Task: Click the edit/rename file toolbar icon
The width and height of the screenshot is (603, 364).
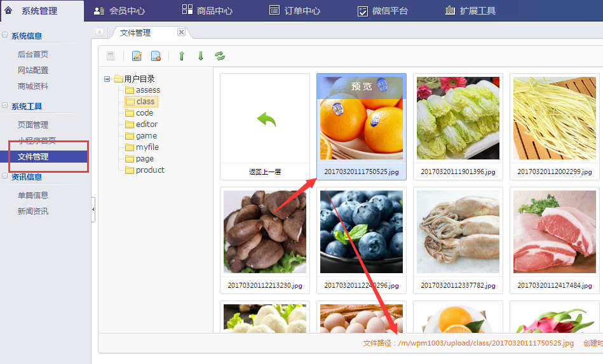Action: [137, 56]
